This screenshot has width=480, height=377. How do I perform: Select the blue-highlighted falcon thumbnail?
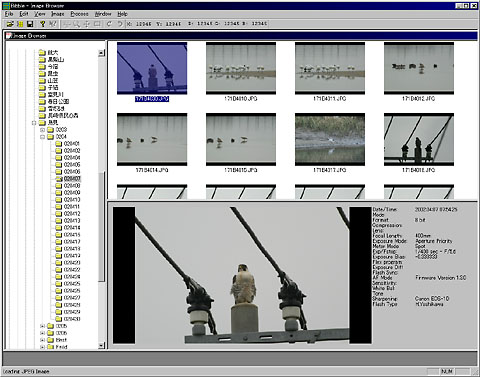pos(152,68)
